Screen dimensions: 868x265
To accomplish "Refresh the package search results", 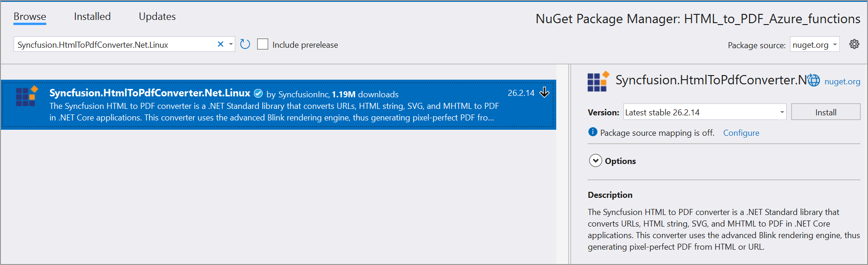I will pos(245,44).
